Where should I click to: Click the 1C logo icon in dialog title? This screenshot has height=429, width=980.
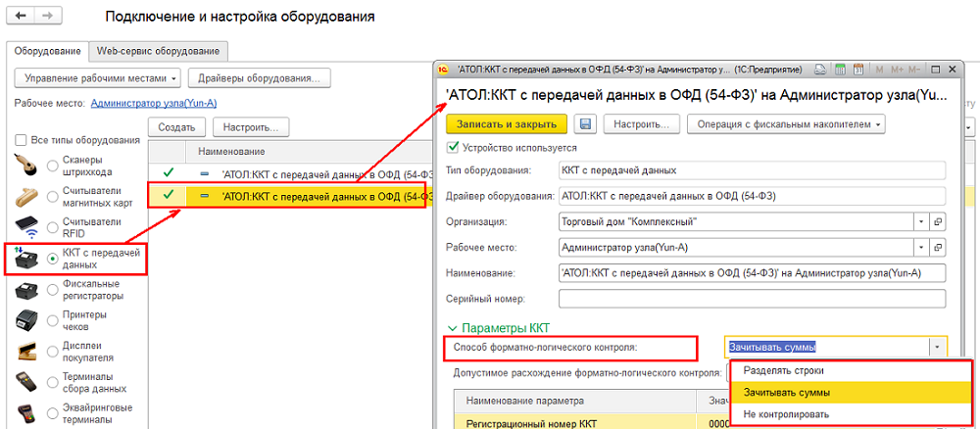(x=444, y=70)
